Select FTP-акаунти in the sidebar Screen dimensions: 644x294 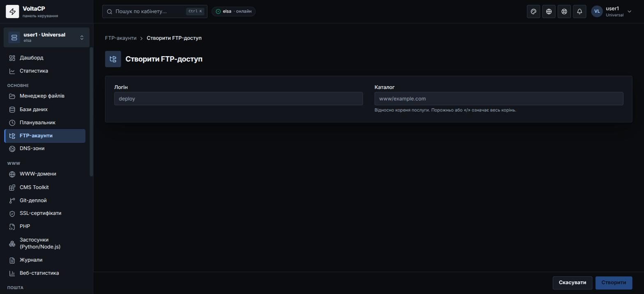click(45, 136)
